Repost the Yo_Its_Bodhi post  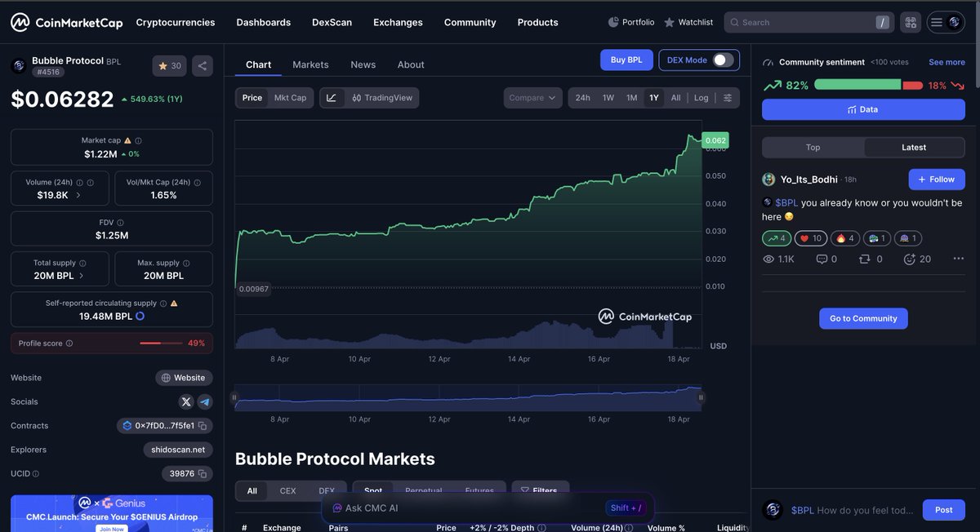[x=871, y=259]
